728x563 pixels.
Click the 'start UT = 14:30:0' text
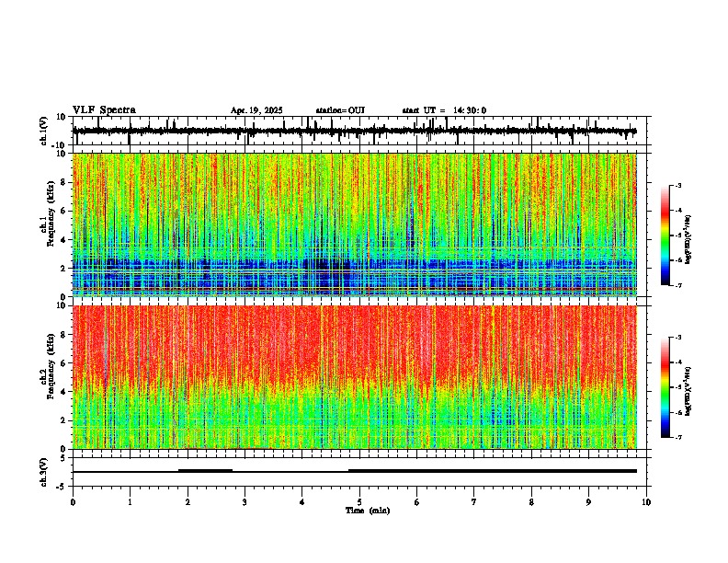(444, 110)
